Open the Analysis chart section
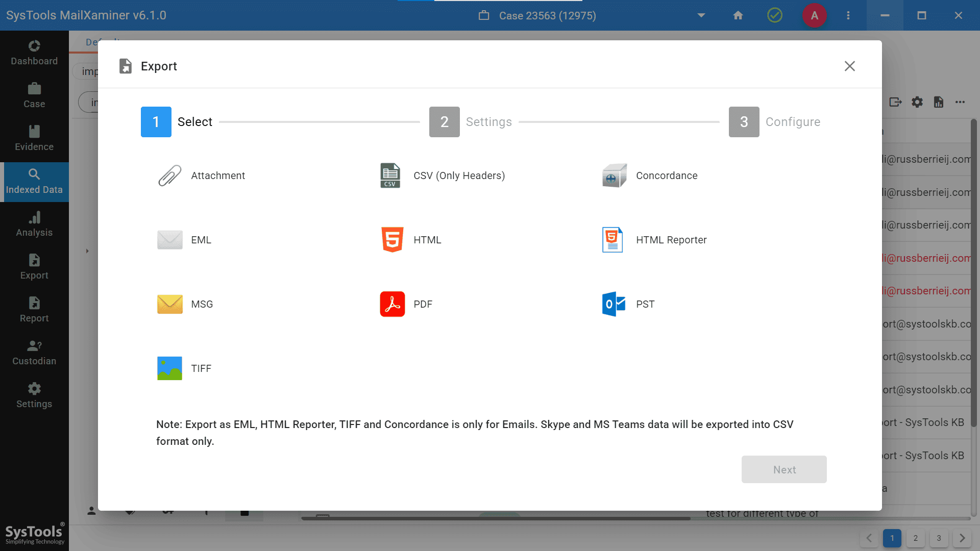The height and width of the screenshot is (551, 980). coord(34,224)
